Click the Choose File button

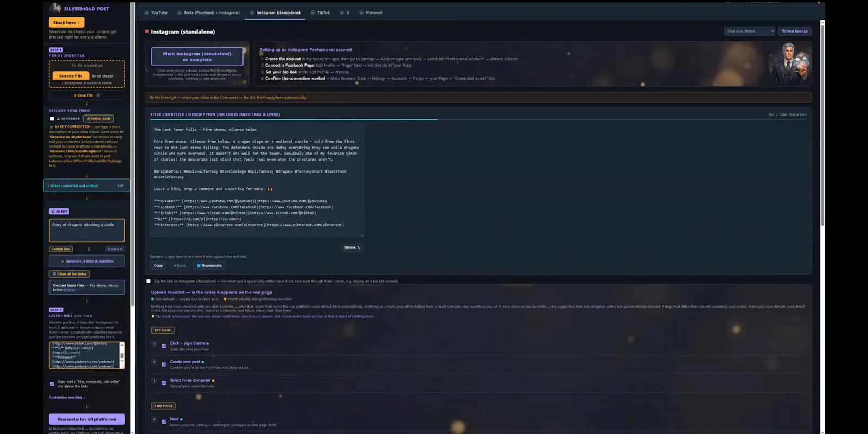[71, 76]
